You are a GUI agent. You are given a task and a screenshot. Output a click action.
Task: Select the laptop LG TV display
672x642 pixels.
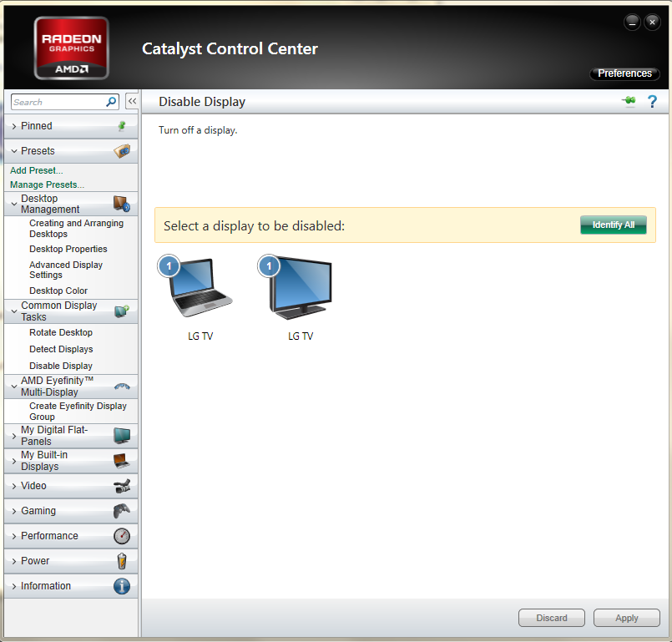[x=200, y=298]
